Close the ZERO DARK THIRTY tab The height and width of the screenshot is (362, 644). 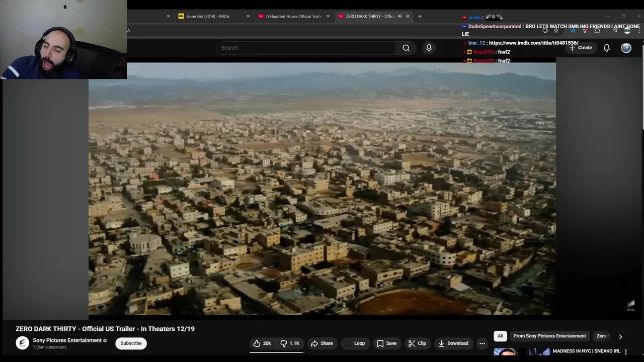point(408,16)
